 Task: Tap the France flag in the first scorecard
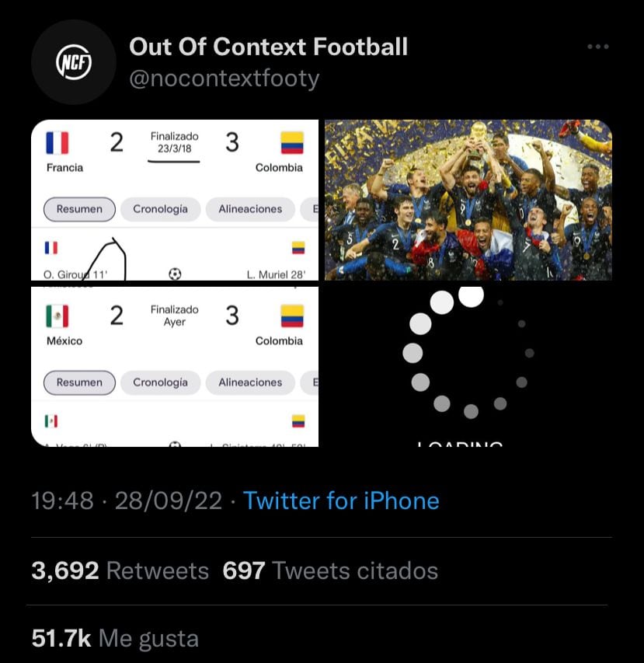pos(57,143)
